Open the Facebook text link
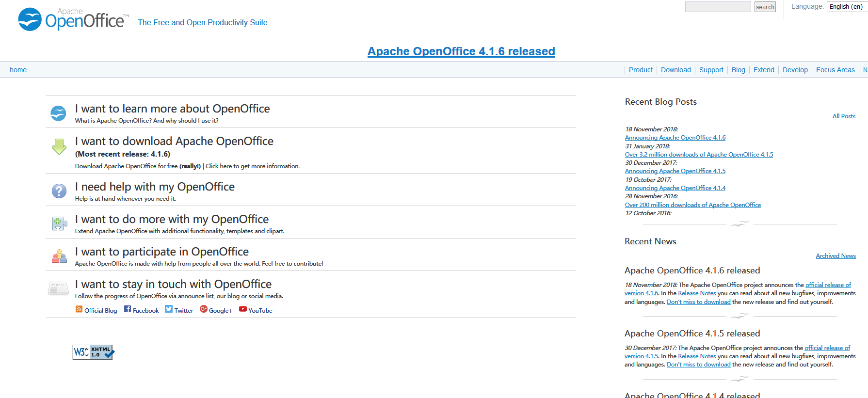868x398 pixels. click(145, 311)
